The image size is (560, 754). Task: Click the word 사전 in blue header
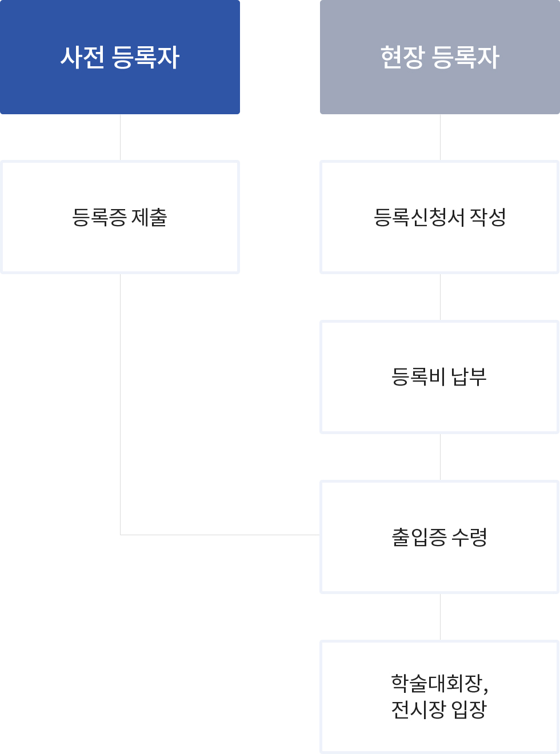tap(82, 57)
